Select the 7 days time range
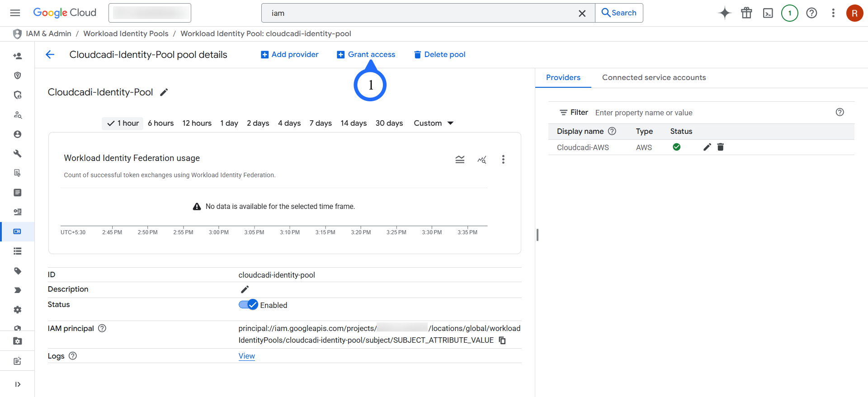 [320, 123]
